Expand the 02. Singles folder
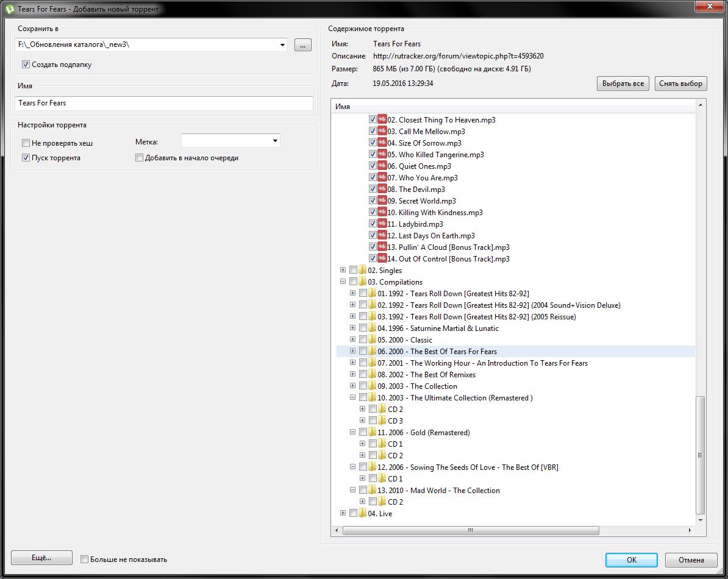This screenshot has height=579, width=728. (x=343, y=269)
